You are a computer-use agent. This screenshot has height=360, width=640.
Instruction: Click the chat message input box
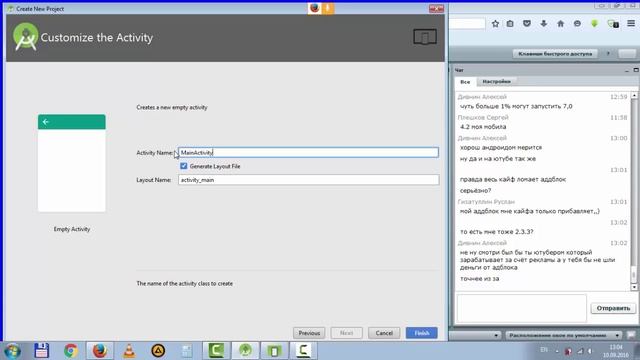pos(522,308)
